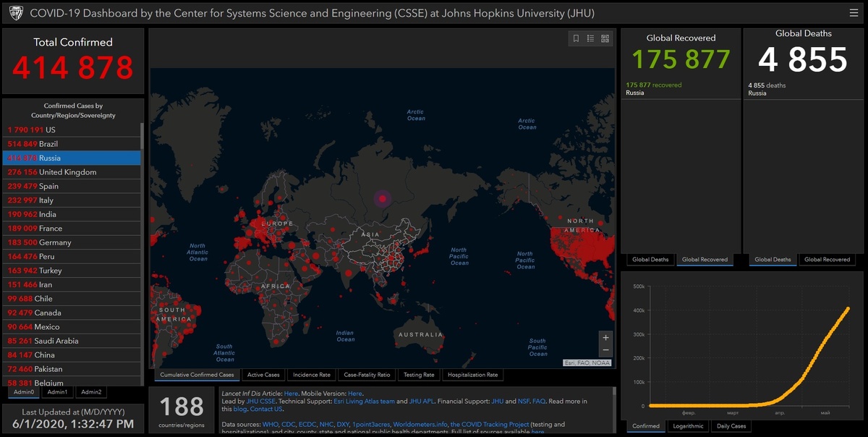Show the Confirmed chart tab

tap(646, 426)
